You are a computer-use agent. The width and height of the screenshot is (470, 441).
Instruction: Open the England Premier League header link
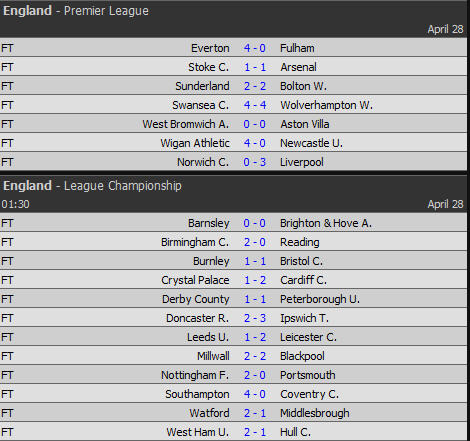pyautogui.click(x=76, y=11)
